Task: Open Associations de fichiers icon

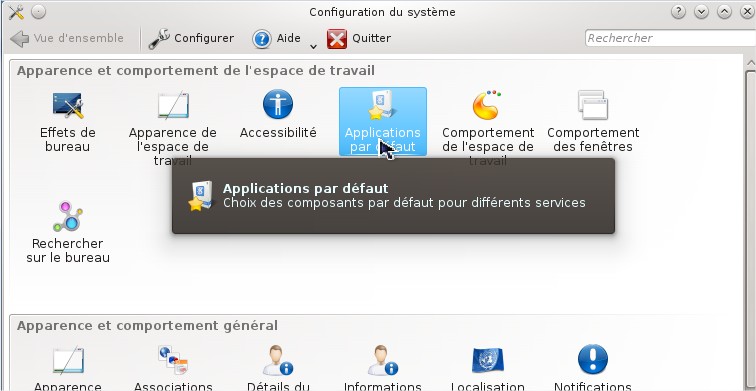Action: (173, 360)
